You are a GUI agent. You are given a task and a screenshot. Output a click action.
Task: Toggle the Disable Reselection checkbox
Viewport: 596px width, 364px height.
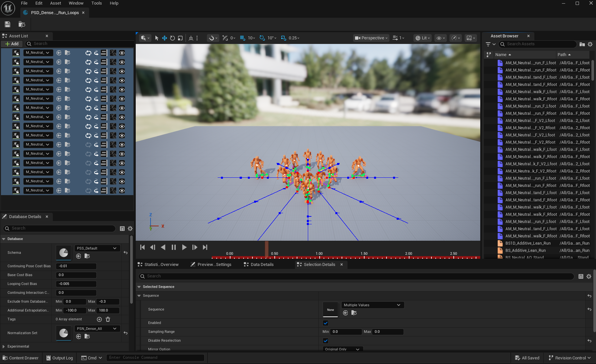[326, 341]
